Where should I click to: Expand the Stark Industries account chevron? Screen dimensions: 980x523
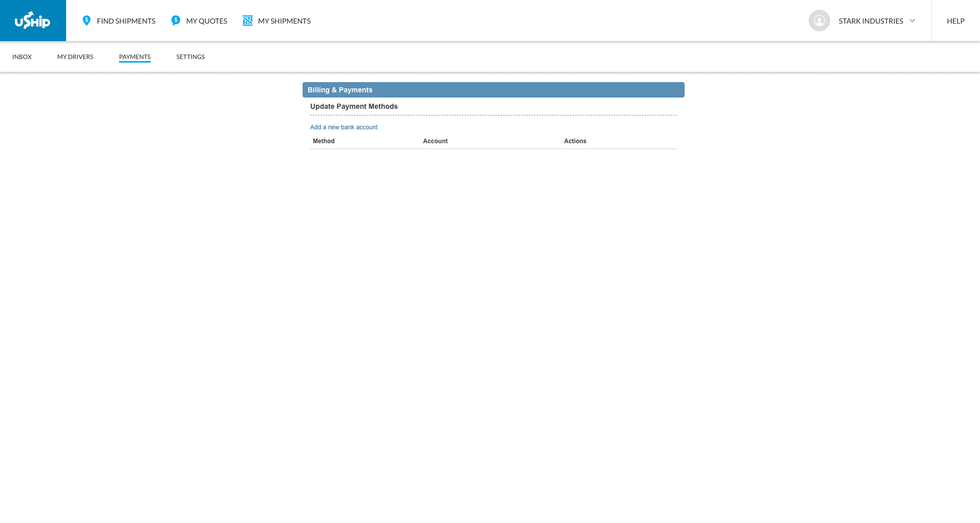coord(912,21)
